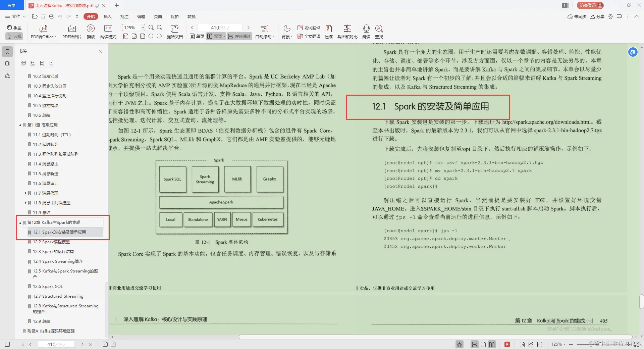The image size is (644, 349).
Task: Click the 截图和对比 screenshot tool
Action: coord(347,32)
